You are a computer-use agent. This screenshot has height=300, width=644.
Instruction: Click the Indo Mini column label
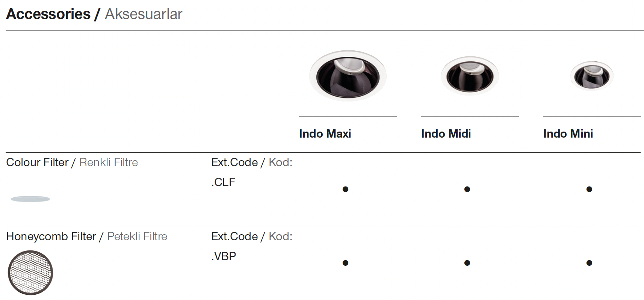coord(568,134)
